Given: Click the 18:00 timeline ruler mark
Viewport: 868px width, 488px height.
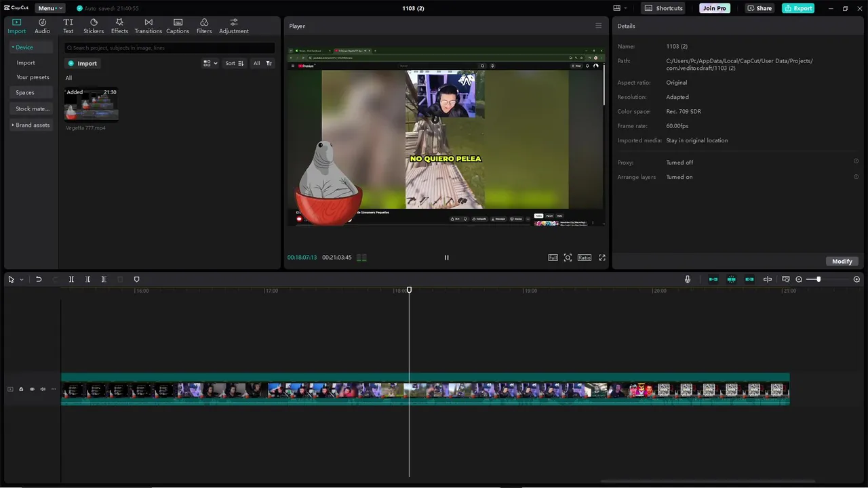Looking at the screenshot, I should [400, 291].
